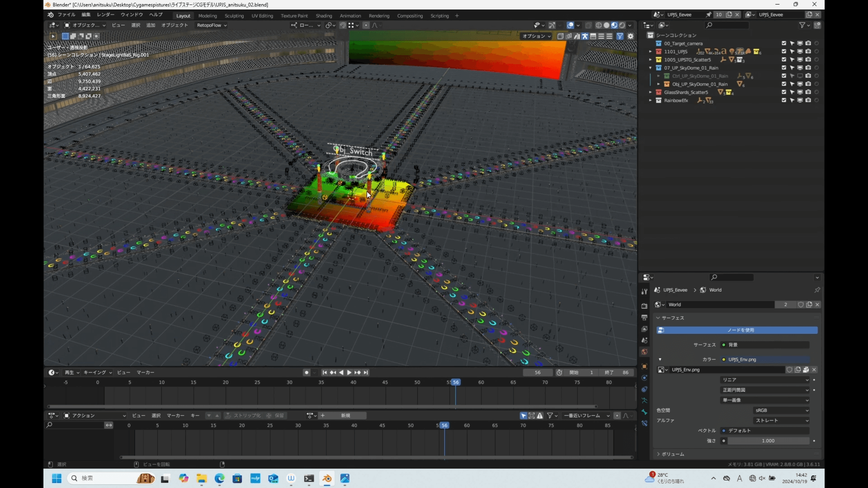Open the Linear interpolation dropdown
The height and width of the screenshot is (488, 868).
pos(765,380)
